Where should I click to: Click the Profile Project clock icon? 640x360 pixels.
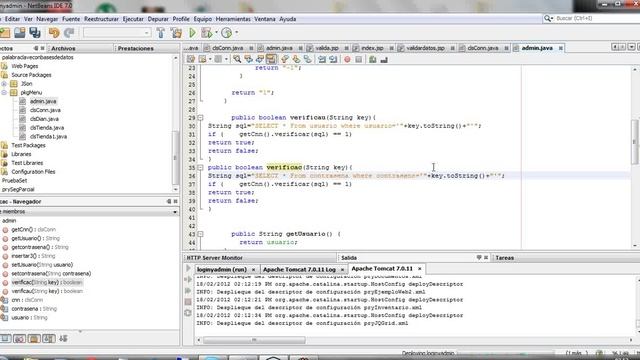pos(227,33)
